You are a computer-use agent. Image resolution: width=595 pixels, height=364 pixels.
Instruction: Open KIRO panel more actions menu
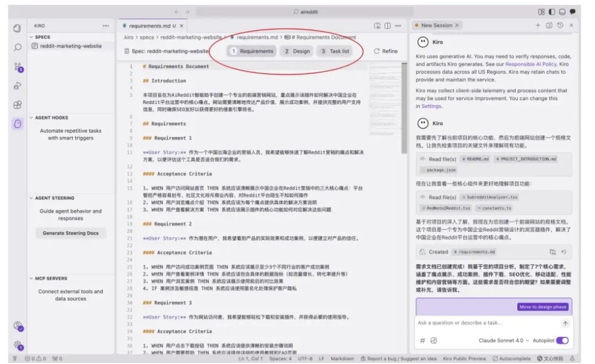(x=106, y=26)
